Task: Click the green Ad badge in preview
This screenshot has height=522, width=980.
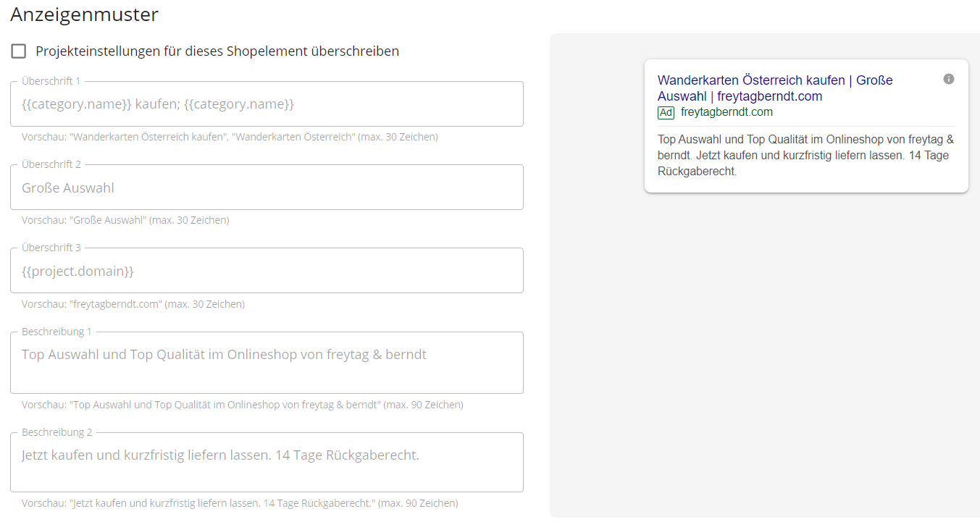Action: tap(666, 112)
